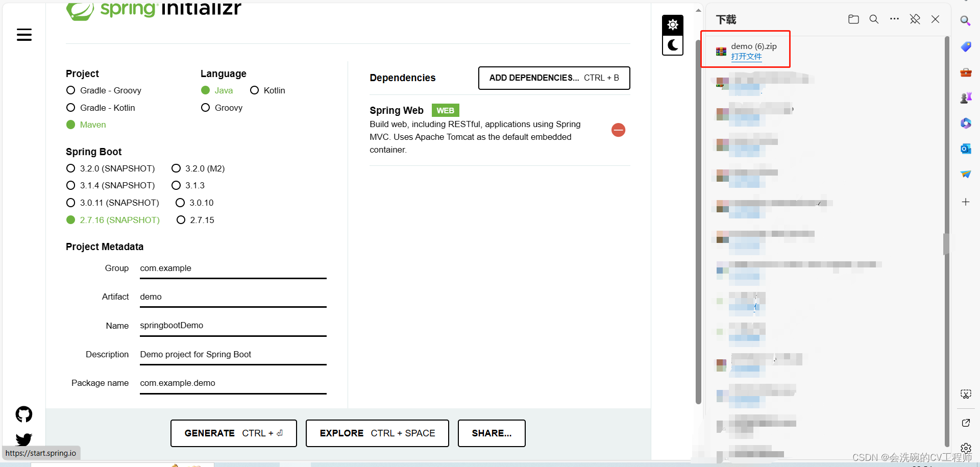Image resolution: width=980 pixels, height=467 pixels.
Task: Switch to light theme sun icon
Action: [x=673, y=24]
